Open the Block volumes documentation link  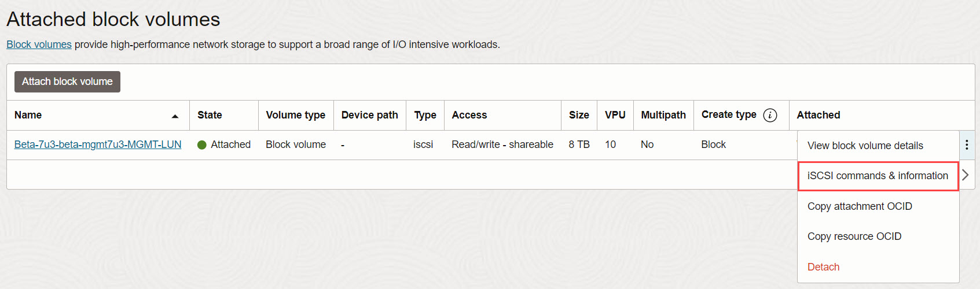point(39,45)
